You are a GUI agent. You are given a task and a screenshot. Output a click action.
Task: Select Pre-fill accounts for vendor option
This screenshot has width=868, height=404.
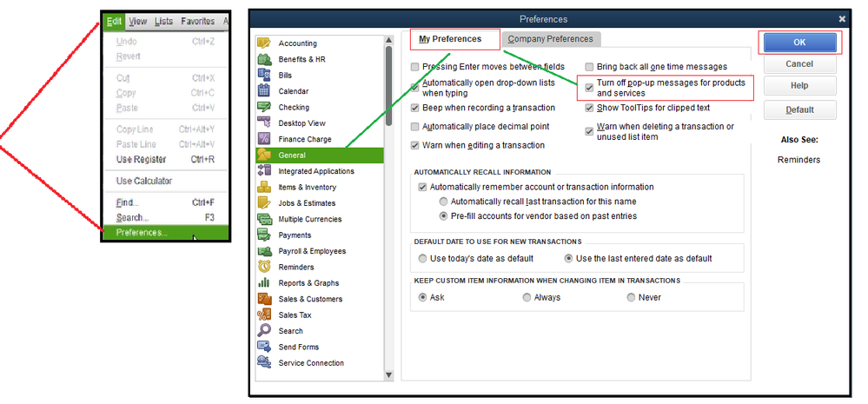443,216
